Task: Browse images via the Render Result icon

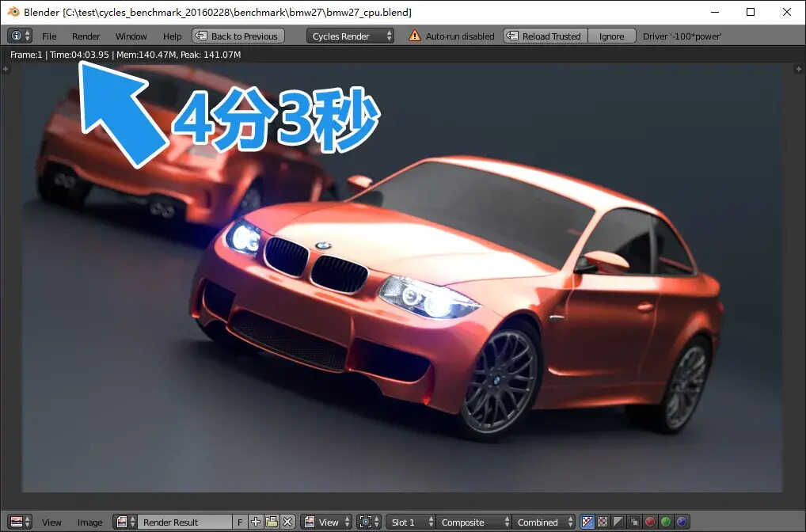Action: tap(125, 522)
